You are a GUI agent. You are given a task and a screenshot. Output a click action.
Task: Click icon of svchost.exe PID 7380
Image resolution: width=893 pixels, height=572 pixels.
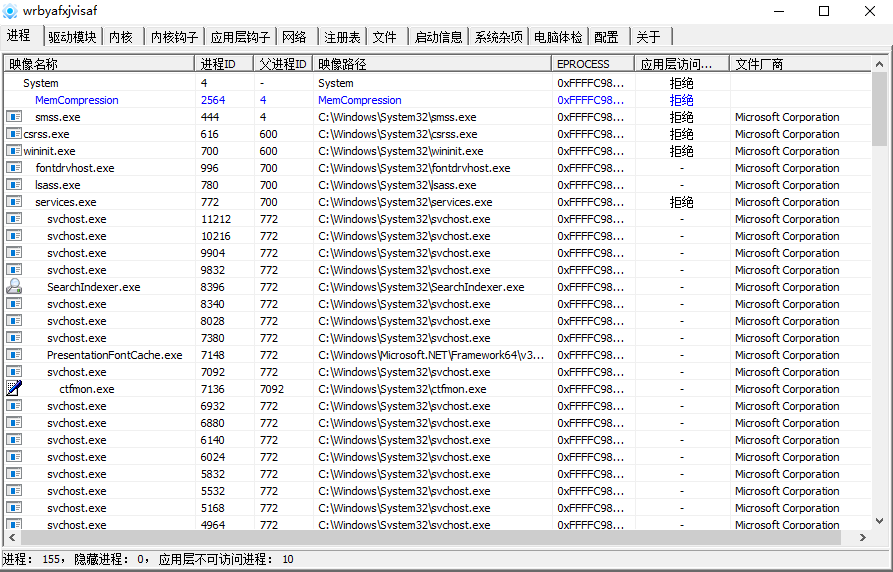tap(14, 338)
